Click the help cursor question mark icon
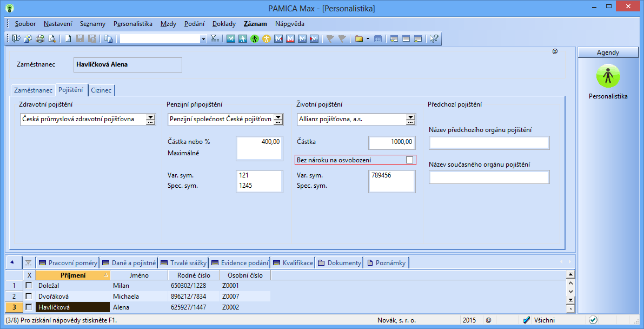This screenshot has height=329, width=644. pos(434,38)
